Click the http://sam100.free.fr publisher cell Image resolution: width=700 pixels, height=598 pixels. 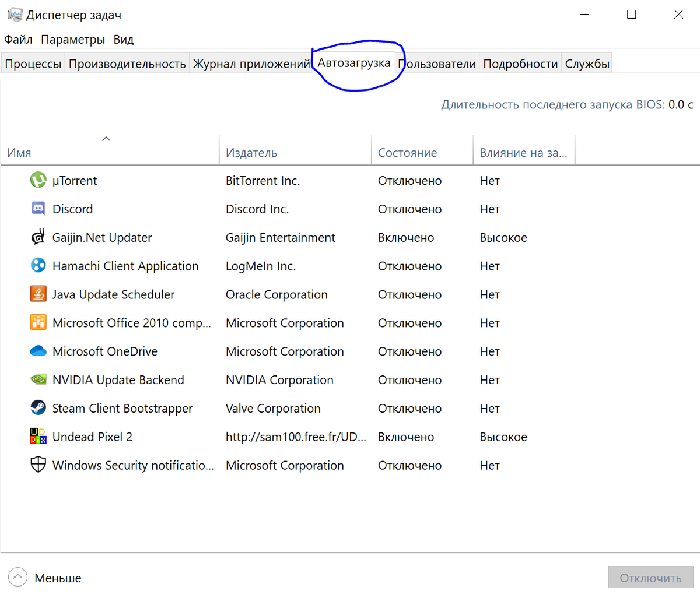point(296,437)
